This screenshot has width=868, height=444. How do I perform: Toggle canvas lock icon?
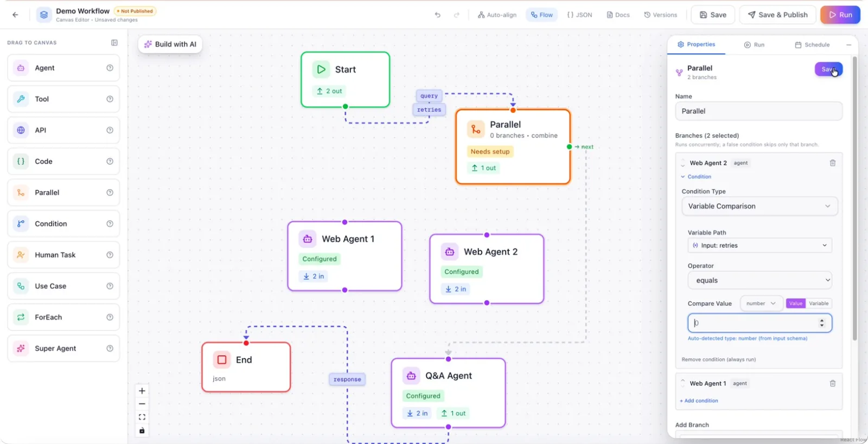pos(142,430)
